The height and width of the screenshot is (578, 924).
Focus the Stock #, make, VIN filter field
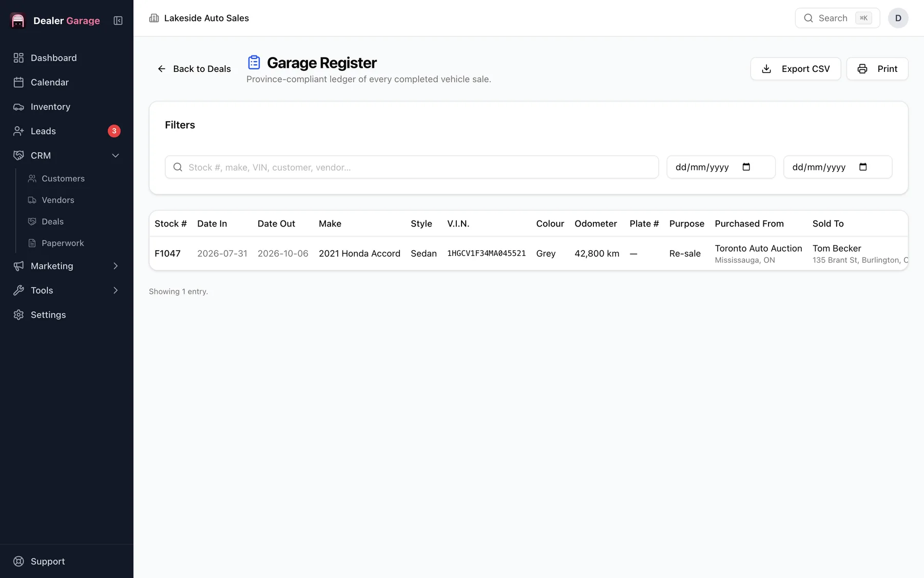(412, 167)
